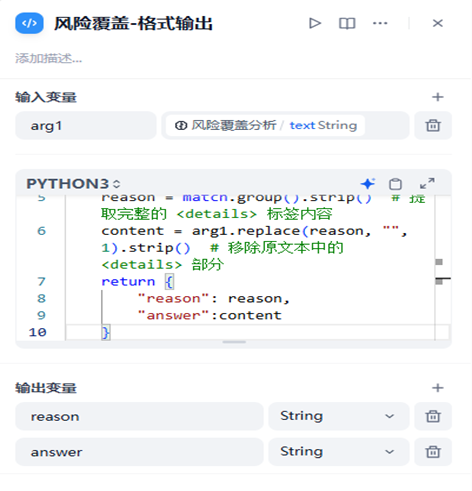Image resolution: width=472 pixels, height=491 pixels.
Task: Expand the code editor to fullscreen
Action: click(427, 184)
